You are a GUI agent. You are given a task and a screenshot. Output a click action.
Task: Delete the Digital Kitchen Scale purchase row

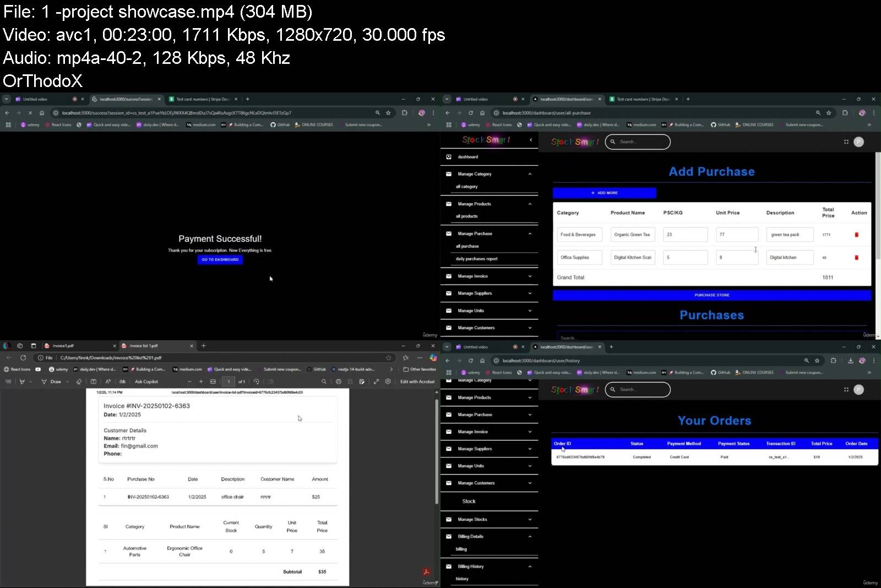(x=856, y=258)
